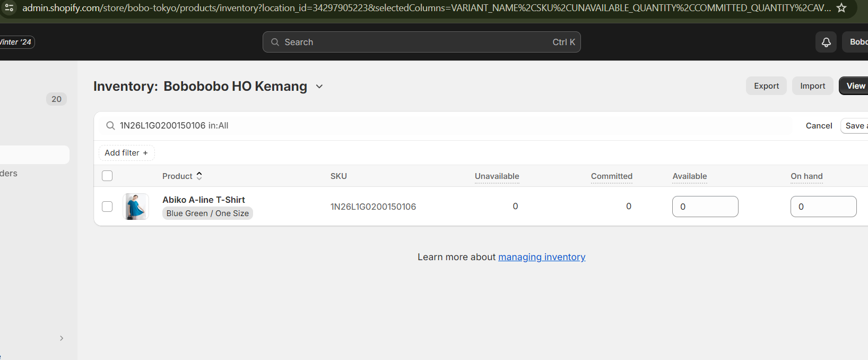Click the notifications bell icon

(x=826, y=42)
